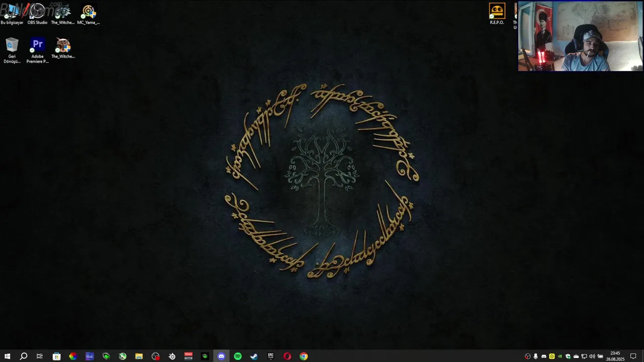Open Windows Security from the tray
The width and height of the screenshot is (644, 362).
[568, 356]
